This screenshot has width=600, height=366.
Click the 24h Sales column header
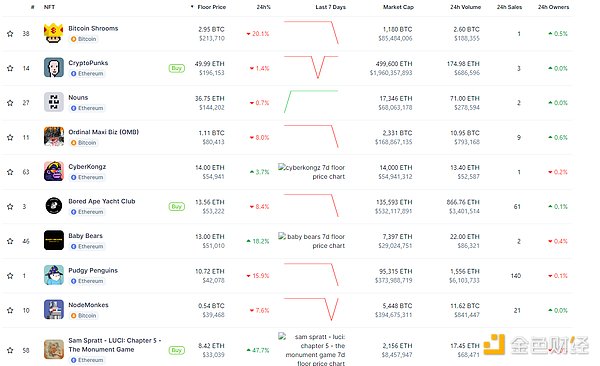(509, 7)
